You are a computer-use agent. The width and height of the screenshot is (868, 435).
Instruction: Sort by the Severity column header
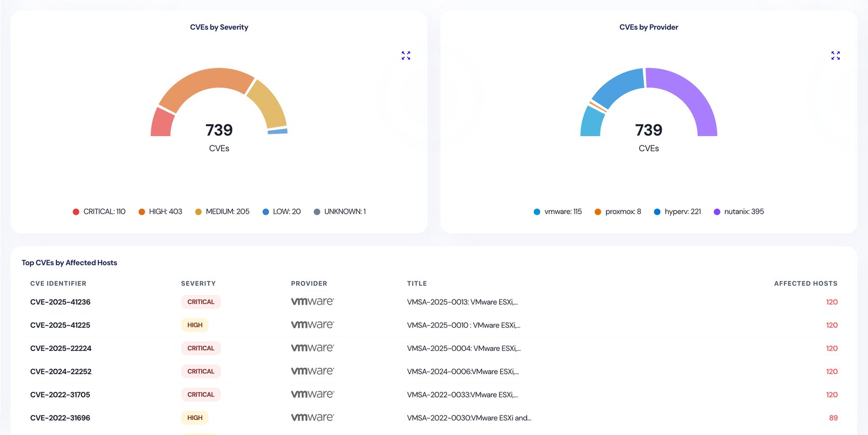198,284
